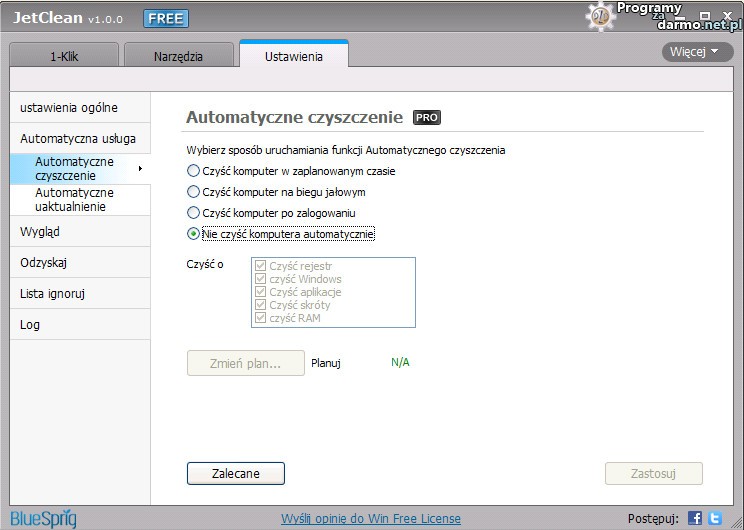Select scheduled time cleaning option
The width and height of the screenshot is (744, 530).
pyautogui.click(x=194, y=171)
